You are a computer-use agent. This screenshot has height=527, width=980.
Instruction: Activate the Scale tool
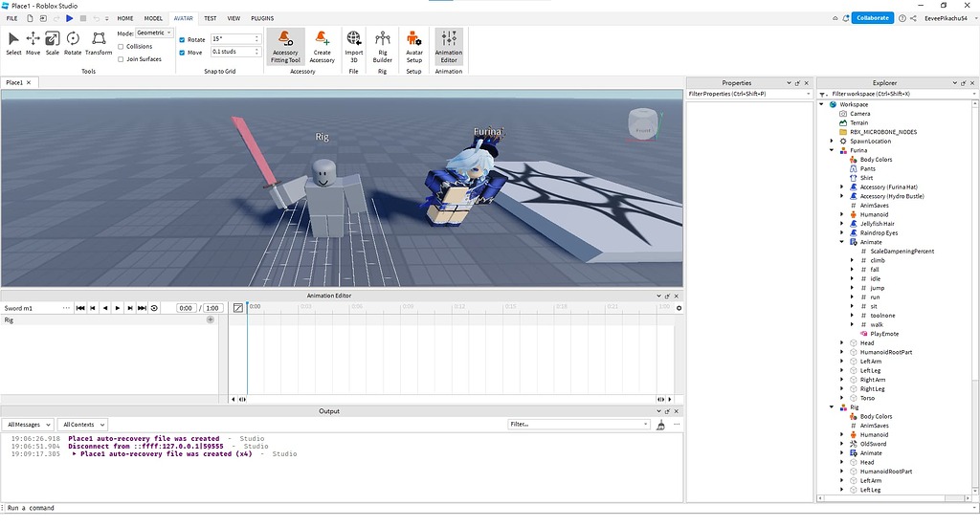[x=53, y=44]
